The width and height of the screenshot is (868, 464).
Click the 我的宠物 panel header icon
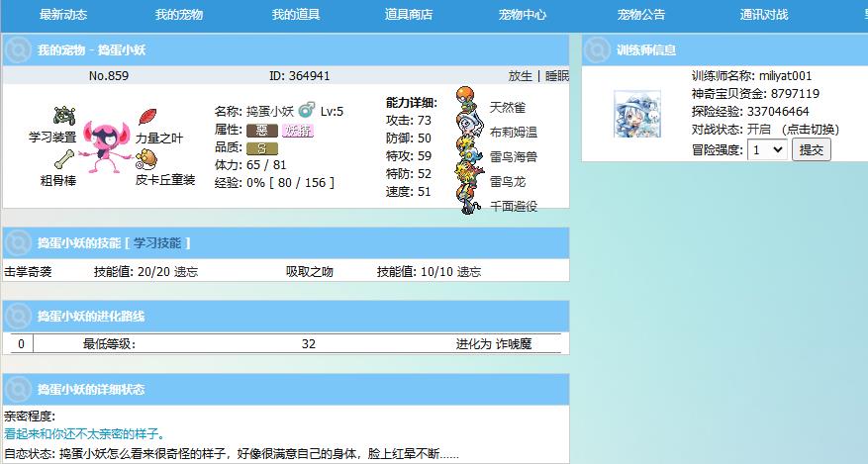(x=18, y=50)
